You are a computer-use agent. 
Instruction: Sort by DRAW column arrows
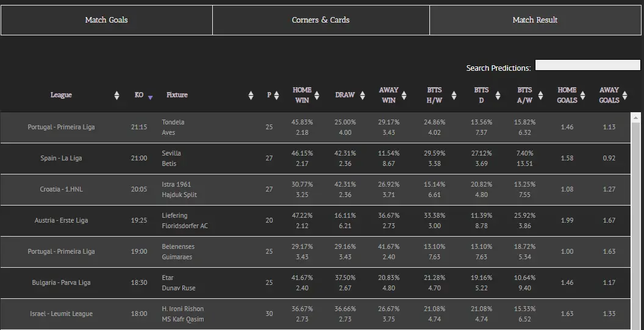pyautogui.click(x=362, y=95)
